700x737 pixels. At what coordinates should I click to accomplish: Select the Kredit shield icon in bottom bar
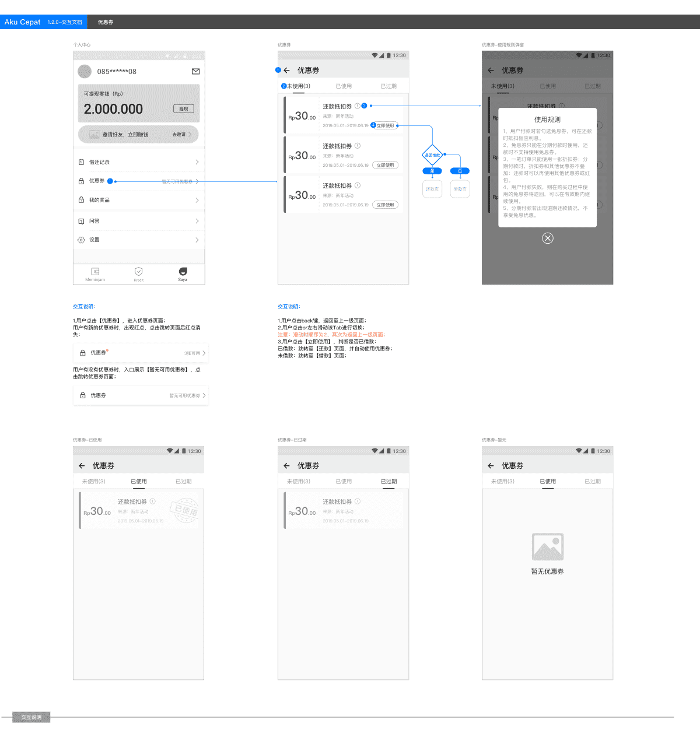(138, 272)
